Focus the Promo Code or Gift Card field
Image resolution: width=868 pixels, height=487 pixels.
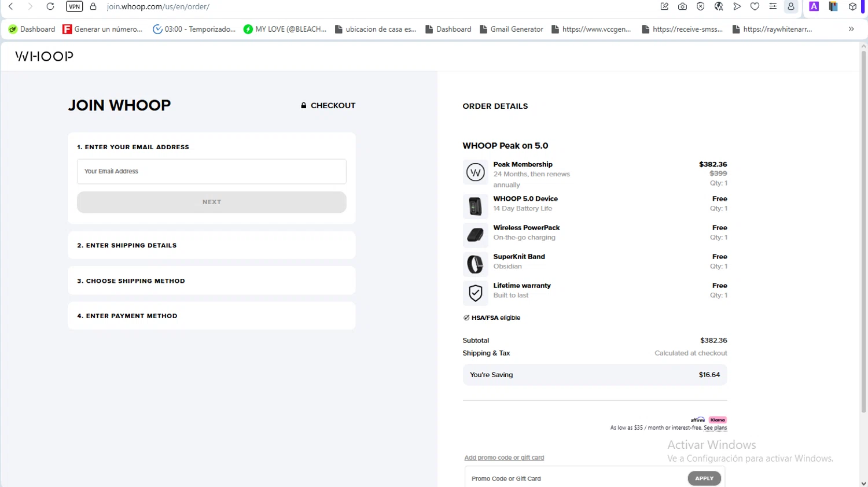pos(575,478)
